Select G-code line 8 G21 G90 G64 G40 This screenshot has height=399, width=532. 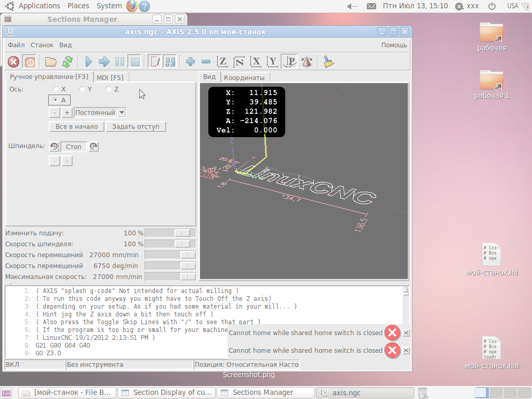63,345
